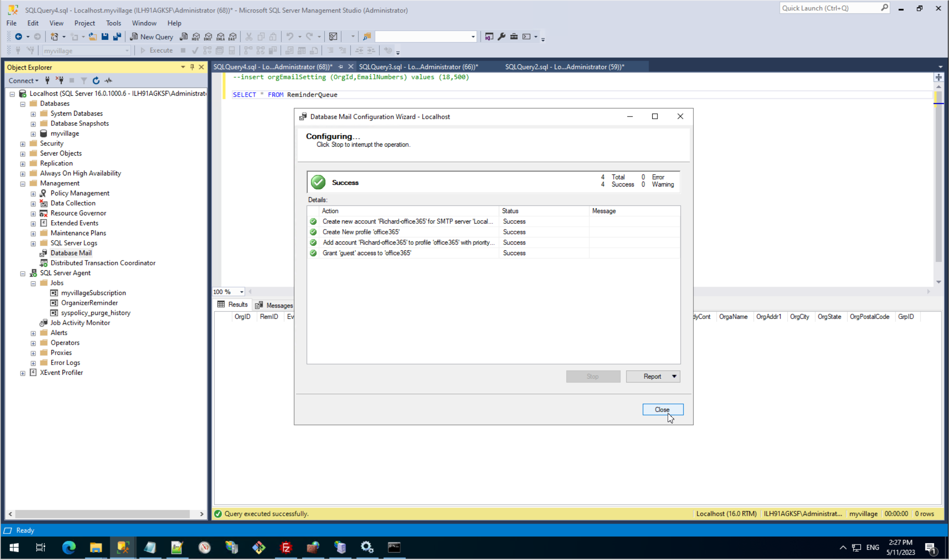This screenshot has height=560, width=949.
Task: Expand the Security folder node
Action: (x=23, y=144)
